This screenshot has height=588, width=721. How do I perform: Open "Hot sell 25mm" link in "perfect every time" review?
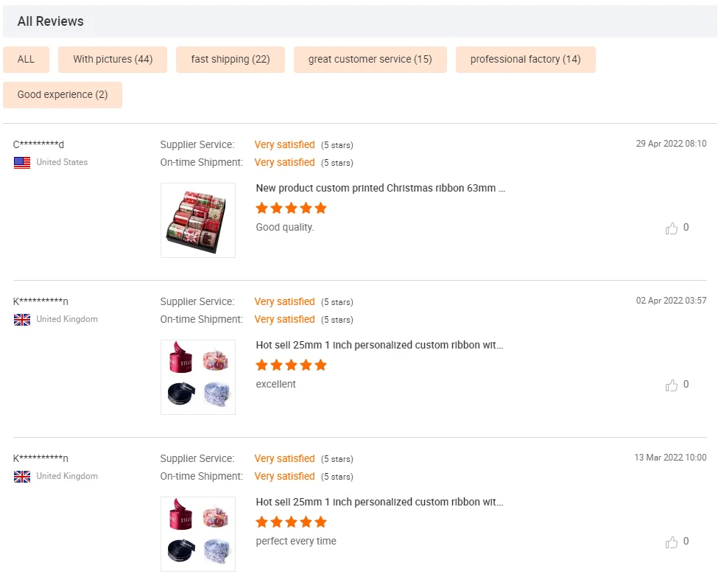tap(379, 503)
